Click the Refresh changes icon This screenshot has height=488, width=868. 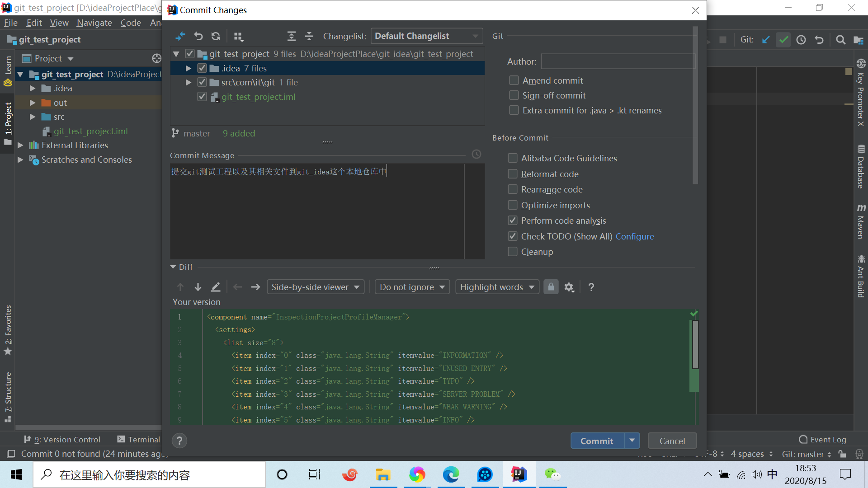click(216, 36)
